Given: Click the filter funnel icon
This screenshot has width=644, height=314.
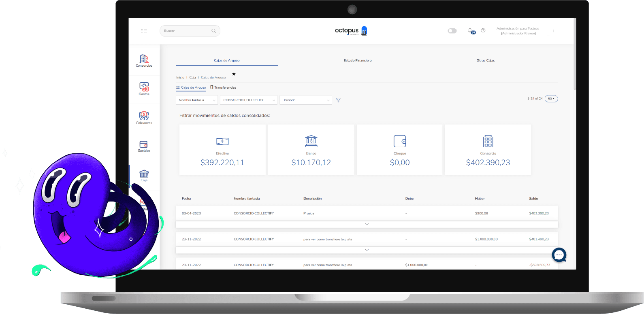Looking at the screenshot, I should tap(338, 100).
